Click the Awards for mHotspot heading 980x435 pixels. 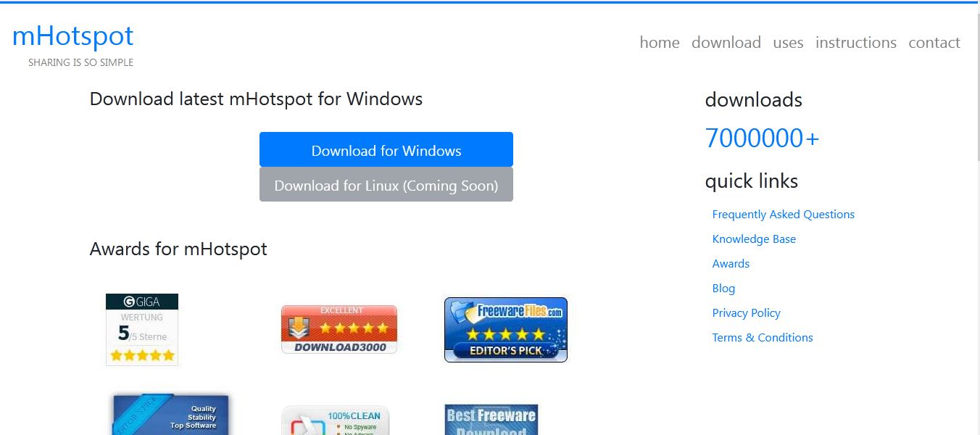(178, 249)
